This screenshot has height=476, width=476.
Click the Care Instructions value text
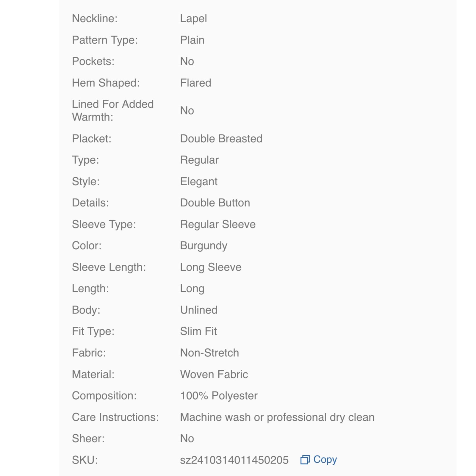(277, 417)
